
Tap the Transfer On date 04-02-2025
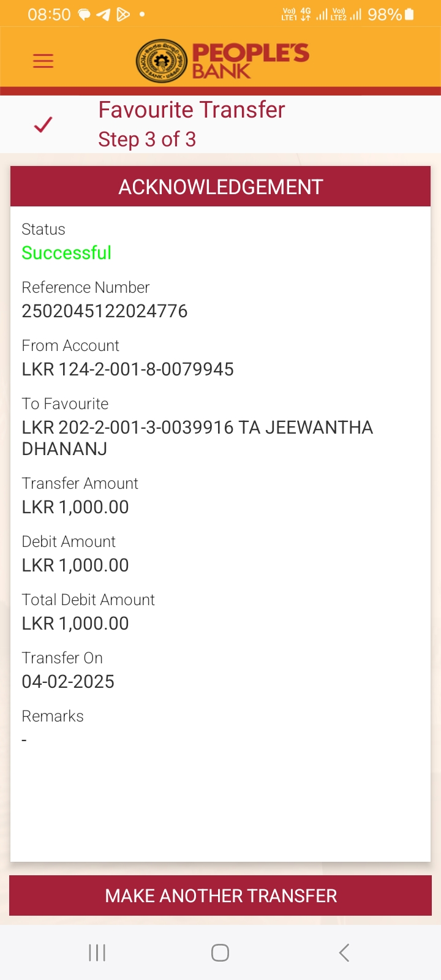tap(68, 682)
